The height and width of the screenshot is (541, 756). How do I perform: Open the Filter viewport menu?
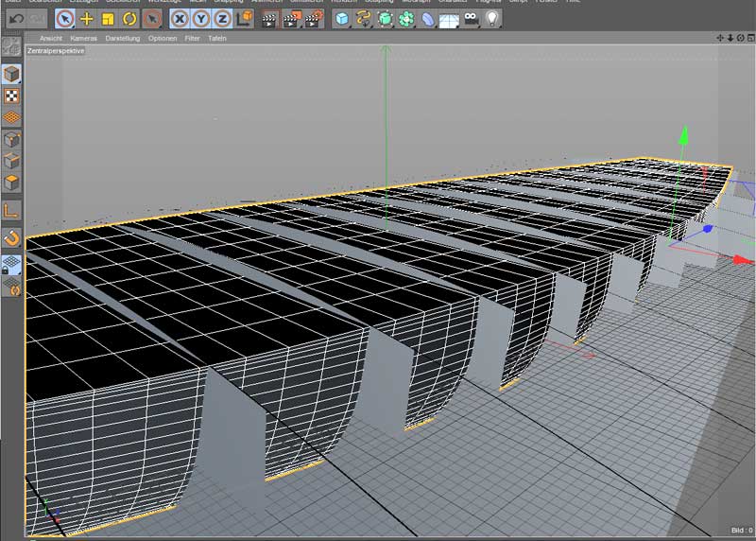click(x=192, y=38)
